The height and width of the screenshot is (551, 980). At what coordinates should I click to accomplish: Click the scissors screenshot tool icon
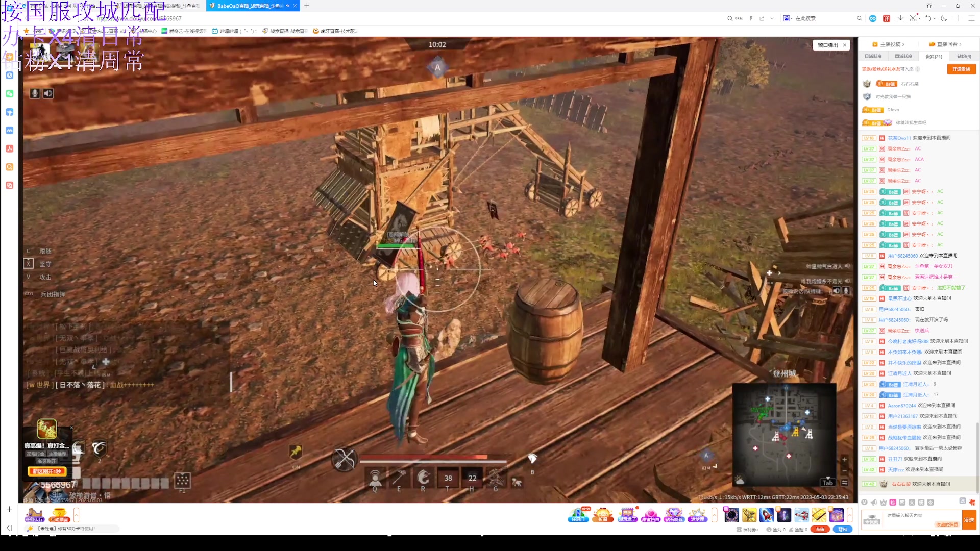coord(913,18)
